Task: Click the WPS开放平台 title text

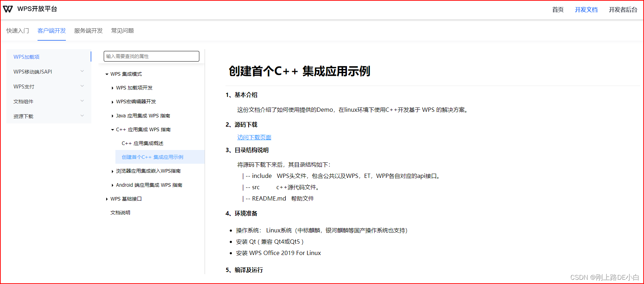Action: pos(37,9)
